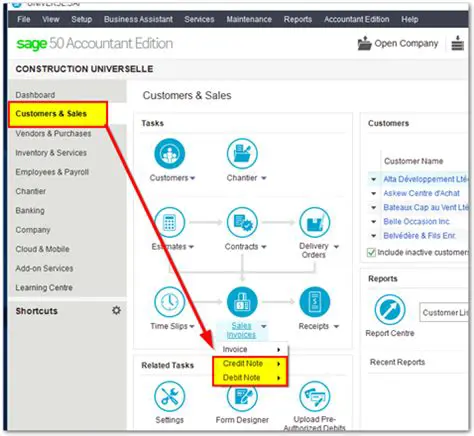Choose Debit Note from the popup menu
The height and width of the screenshot is (436, 474).
pyautogui.click(x=251, y=378)
